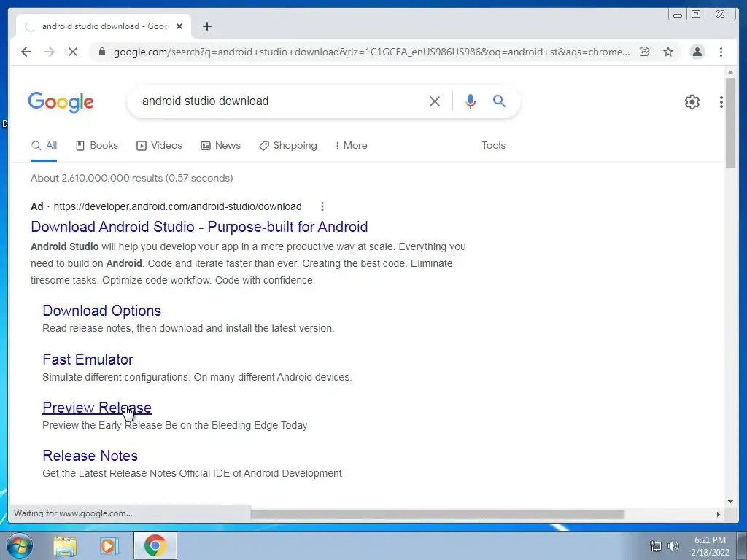Click the scroll right arrow
The image size is (747, 560).
coord(719,514)
